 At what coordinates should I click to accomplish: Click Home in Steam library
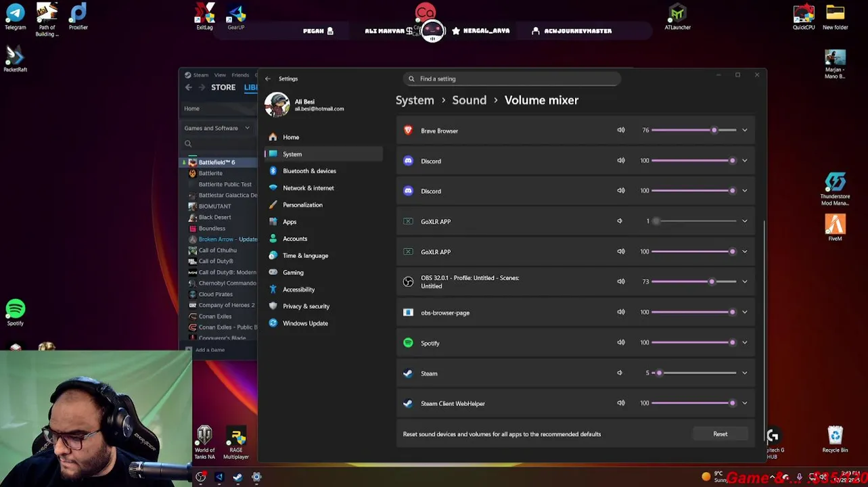[191, 108]
